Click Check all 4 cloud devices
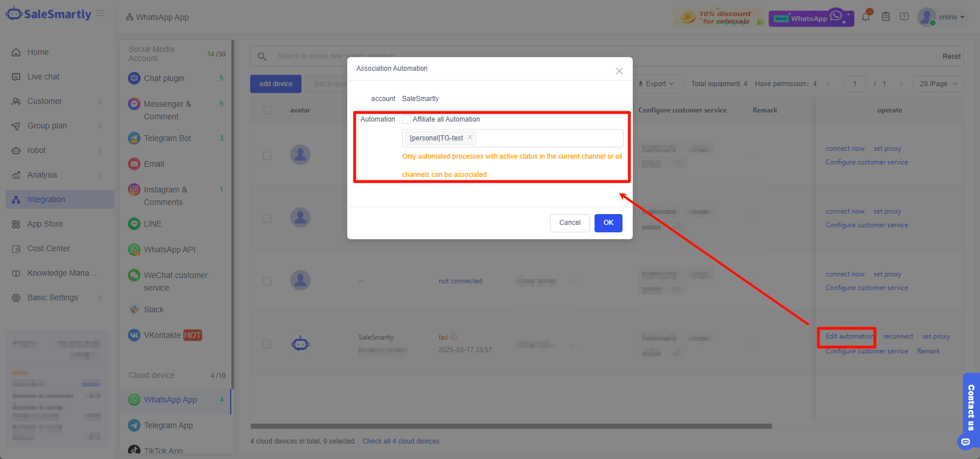Viewport: 980px width, 459px height. tap(401, 441)
